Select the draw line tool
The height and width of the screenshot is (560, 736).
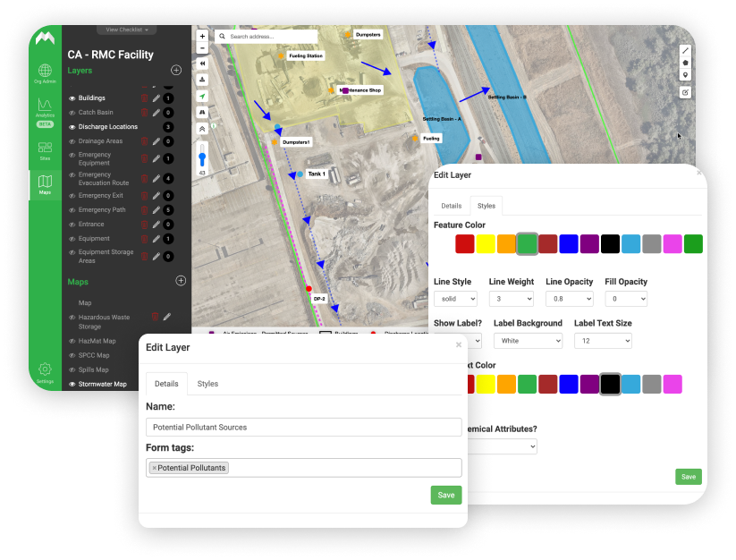click(x=685, y=51)
